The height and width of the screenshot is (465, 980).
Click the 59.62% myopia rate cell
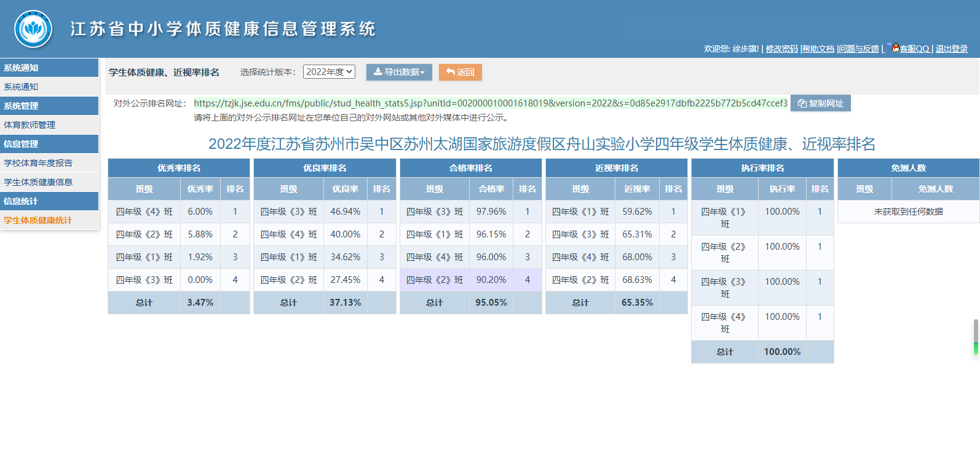point(638,212)
